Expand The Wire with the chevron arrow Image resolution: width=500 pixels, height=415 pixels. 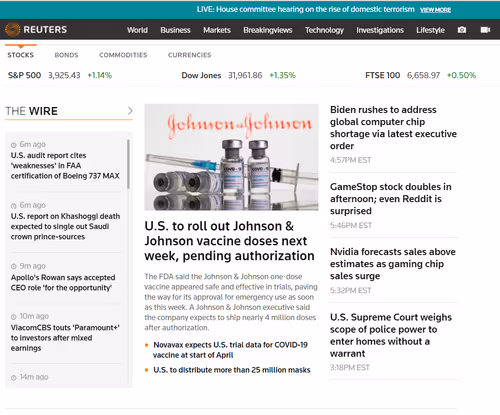pos(130,111)
